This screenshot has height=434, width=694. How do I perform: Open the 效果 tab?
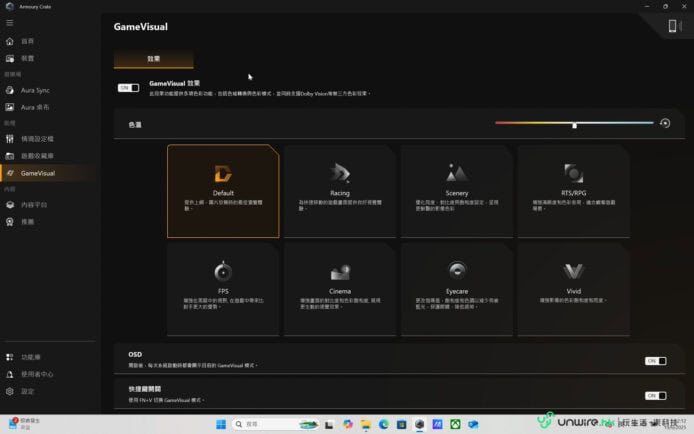[x=153, y=60]
